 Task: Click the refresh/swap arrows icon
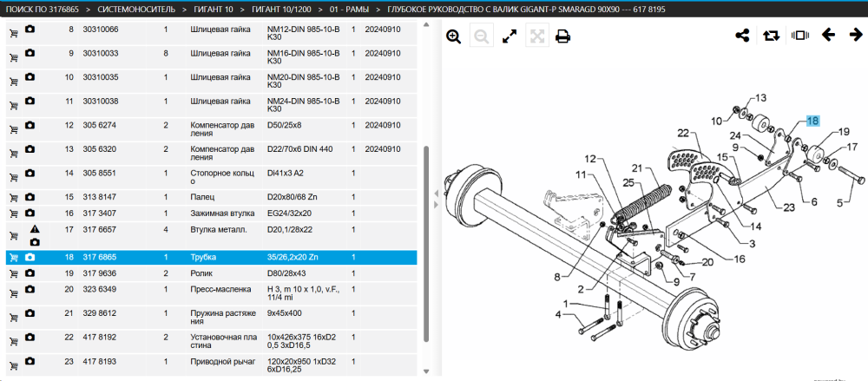tap(771, 36)
